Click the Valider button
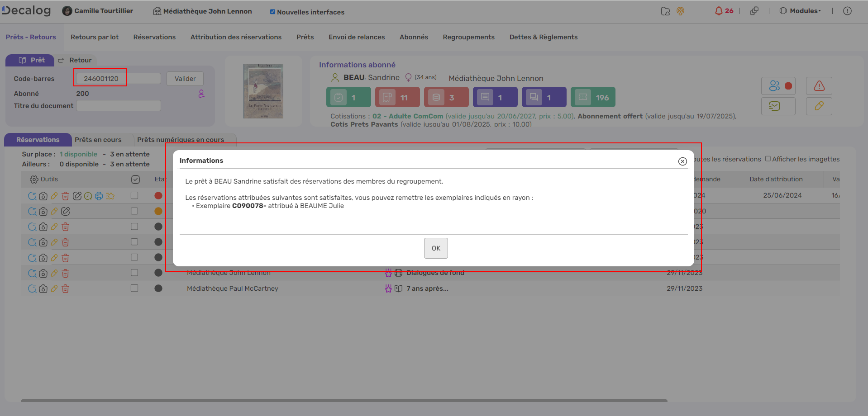Screen dimensions: 868x416 185,78
